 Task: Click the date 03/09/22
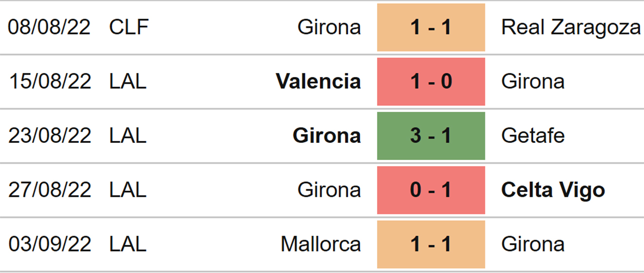click(x=49, y=244)
